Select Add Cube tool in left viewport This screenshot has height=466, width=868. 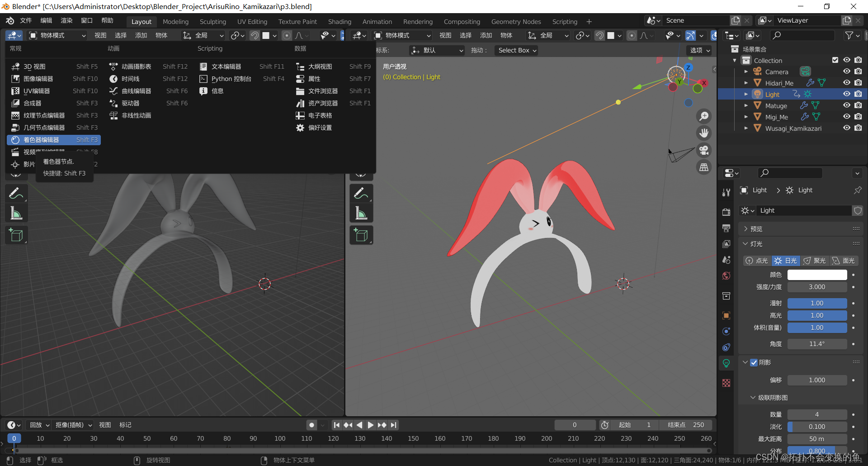16,235
